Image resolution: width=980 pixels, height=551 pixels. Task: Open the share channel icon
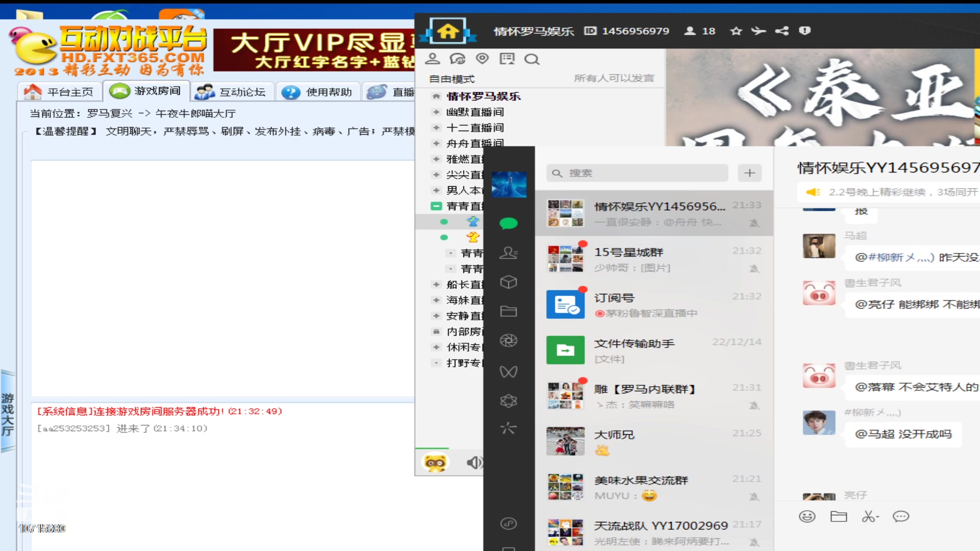(781, 31)
